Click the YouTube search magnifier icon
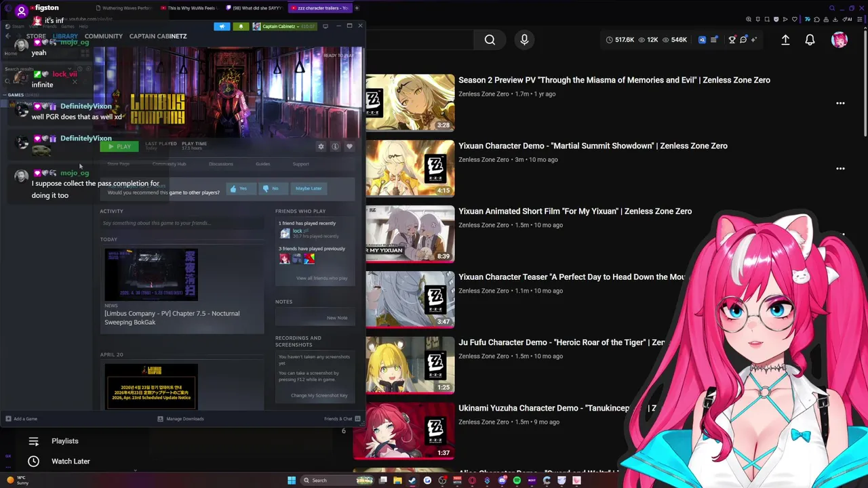Screen dimensions: 868x488 click(x=490, y=40)
